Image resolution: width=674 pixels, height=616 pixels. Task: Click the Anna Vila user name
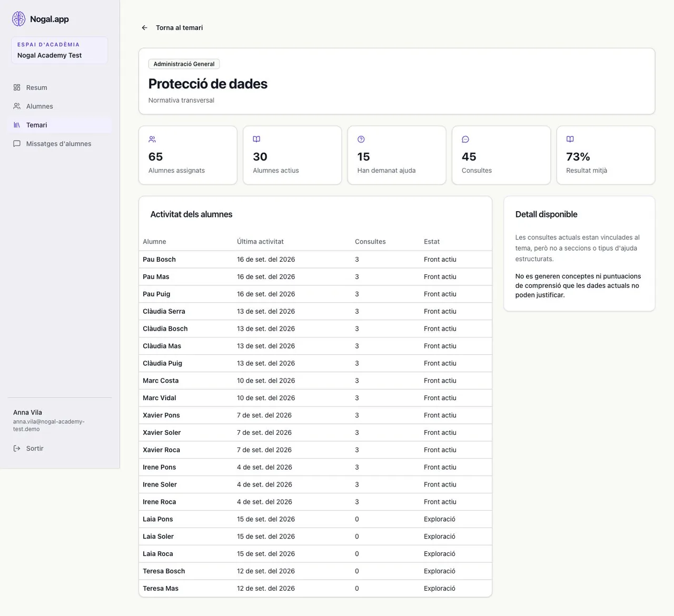27,412
